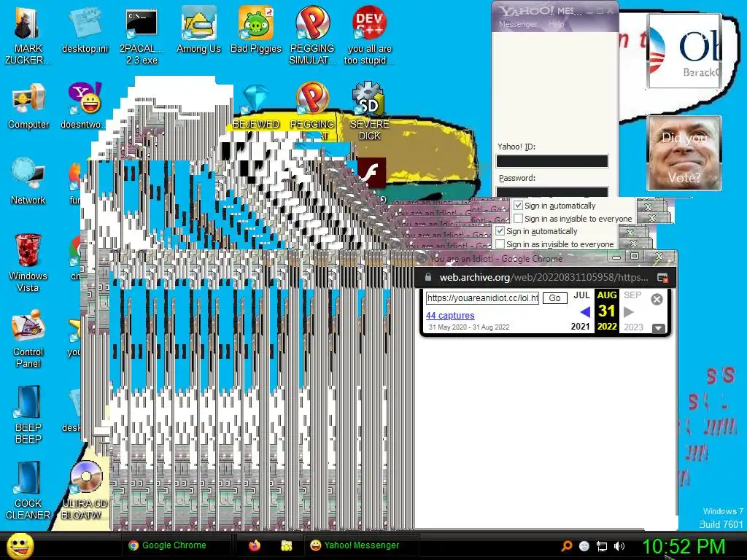
Task: Toggle lower 'Sign in as invisible to everyone' checkbox
Action: pos(500,244)
